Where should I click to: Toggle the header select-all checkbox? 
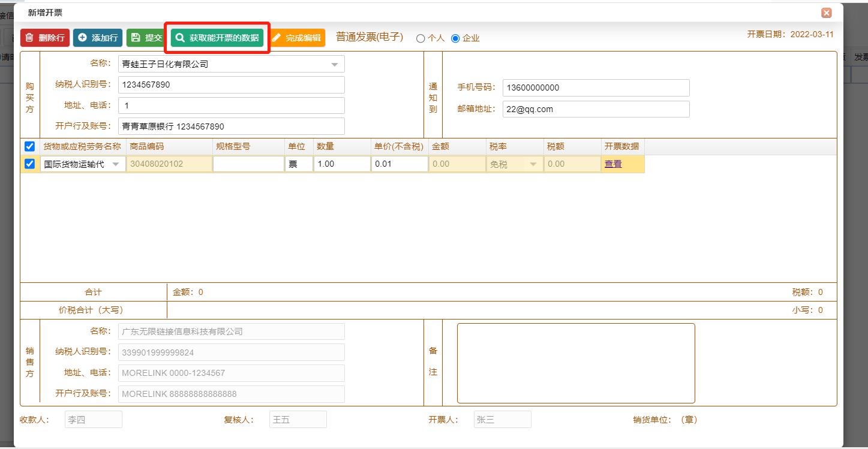click(29, 146)
